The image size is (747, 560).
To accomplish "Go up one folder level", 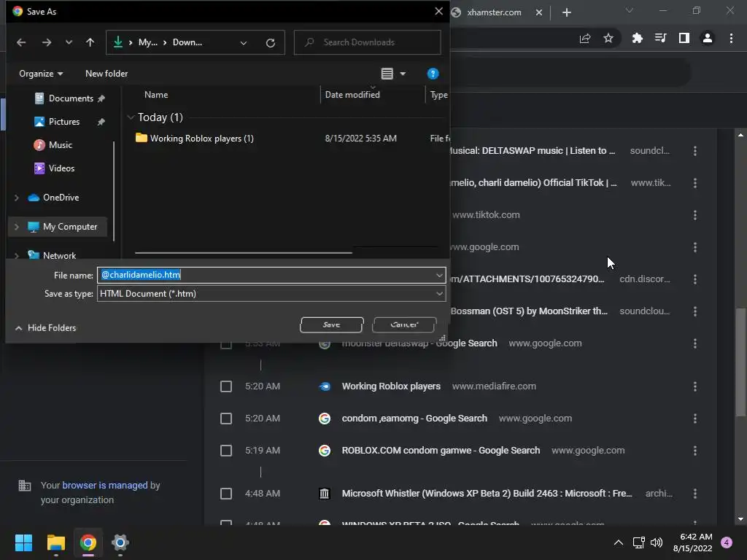I will [x=90, y=42].
